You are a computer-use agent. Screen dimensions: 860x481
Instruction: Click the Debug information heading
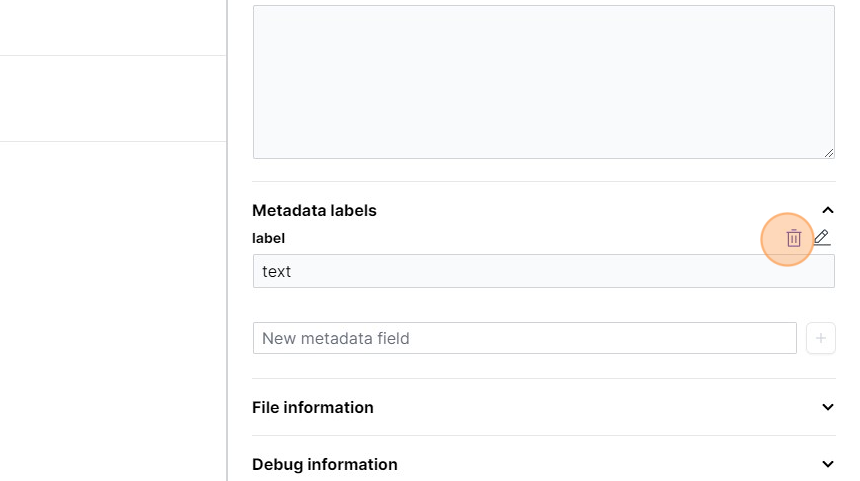pyautogui.click(x=325, y=464)
